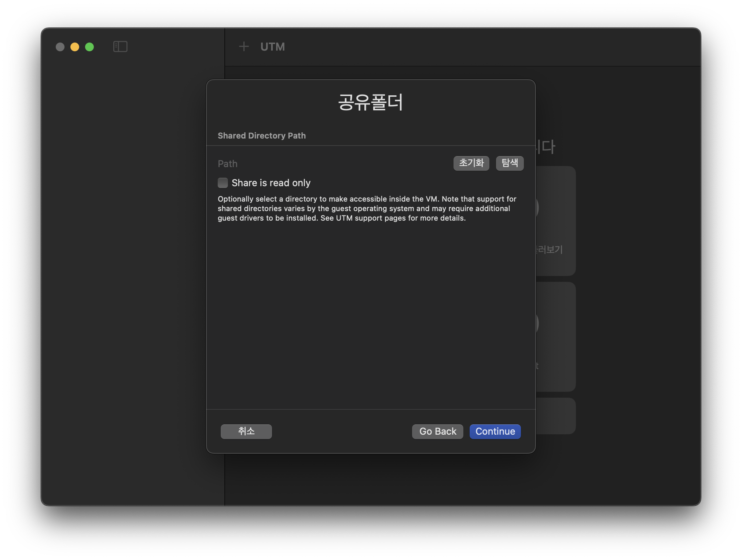
Task: Enable the Share is read only checkbox
Action: coord(223,183)
